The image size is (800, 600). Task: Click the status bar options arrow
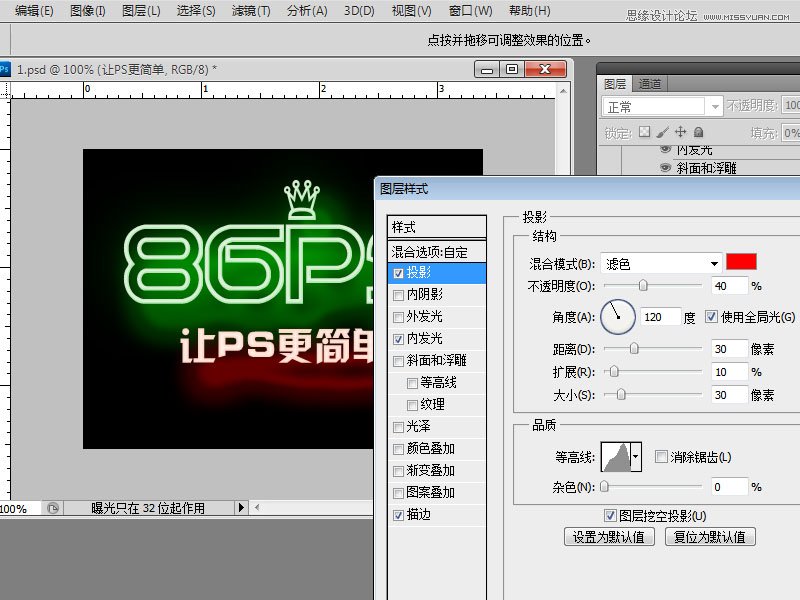click(x=240, y=507)
